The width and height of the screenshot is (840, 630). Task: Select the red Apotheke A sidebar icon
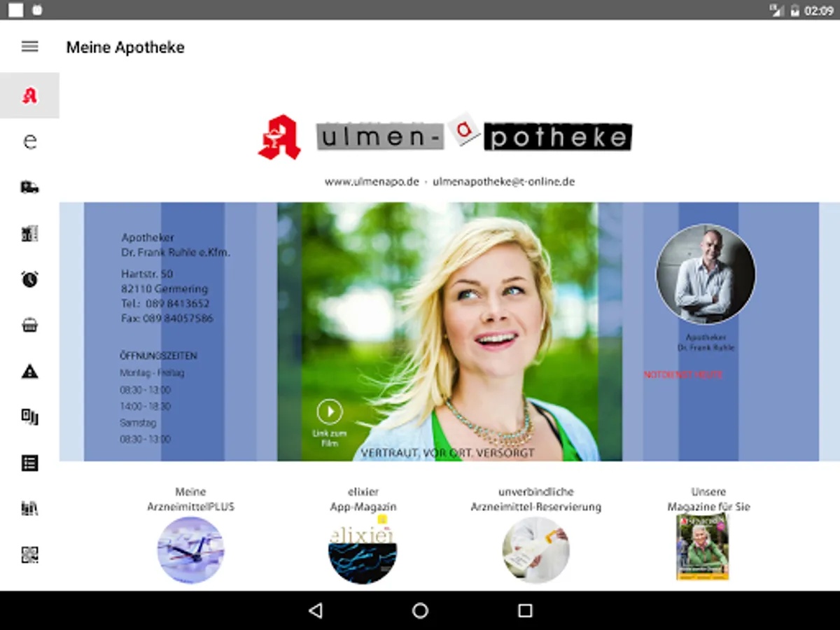tap(29, 95)
